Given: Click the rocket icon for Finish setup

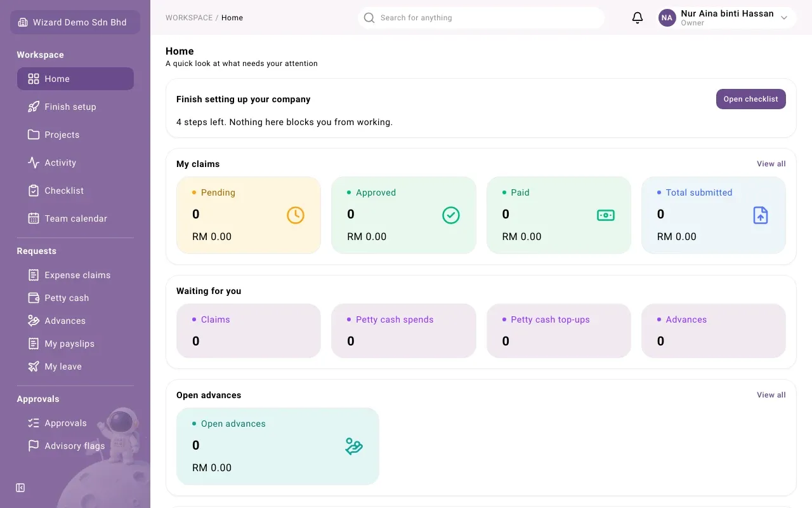Looking at the screenshot, I should (x=34, y=107).
